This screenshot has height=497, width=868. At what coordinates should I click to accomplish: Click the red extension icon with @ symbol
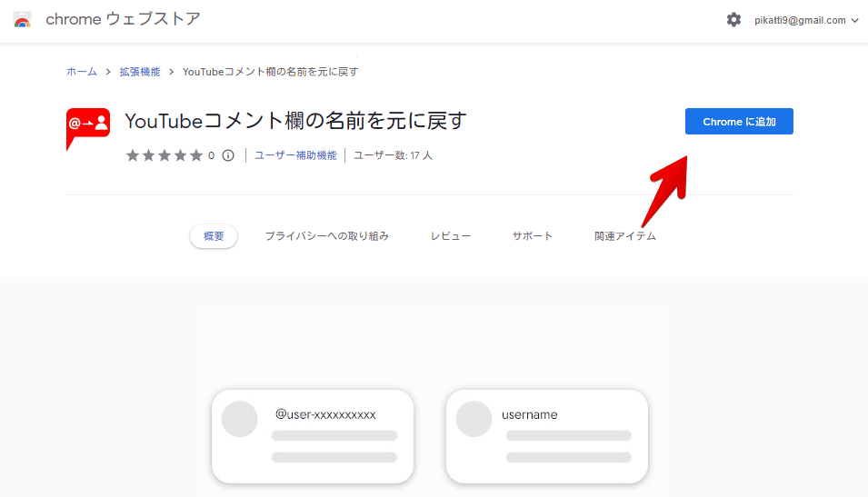click(88, 129)
